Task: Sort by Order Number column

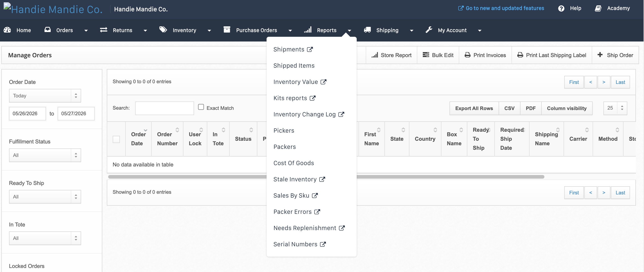Action: click(x=167, y=139)
